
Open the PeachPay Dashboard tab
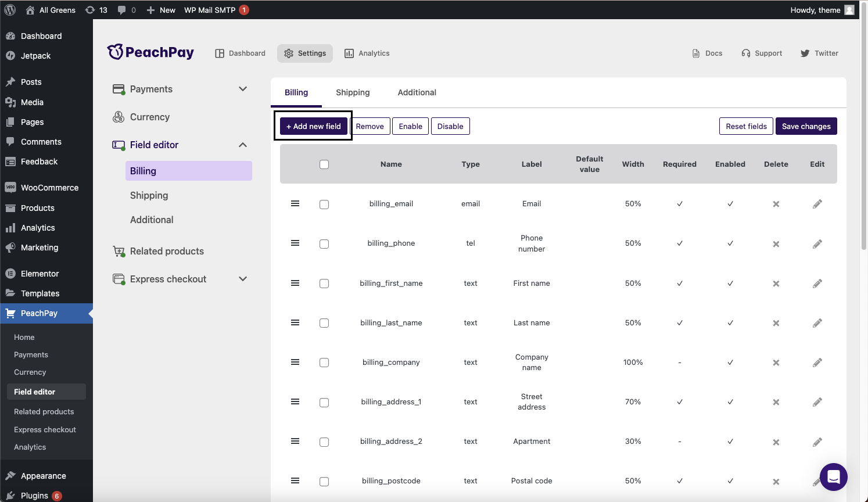point(240,53)
